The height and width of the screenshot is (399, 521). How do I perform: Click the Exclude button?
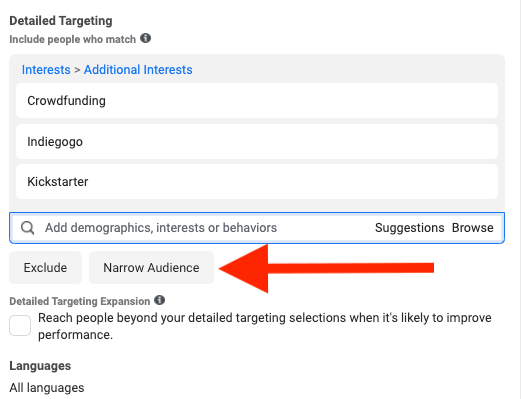(x=45, y=268)
